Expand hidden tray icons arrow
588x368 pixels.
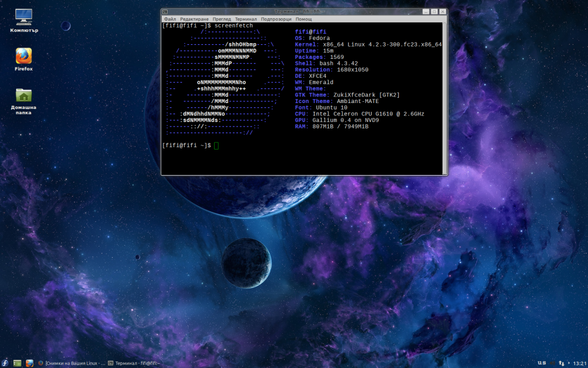pyautogui.click(x=569, y=363)
